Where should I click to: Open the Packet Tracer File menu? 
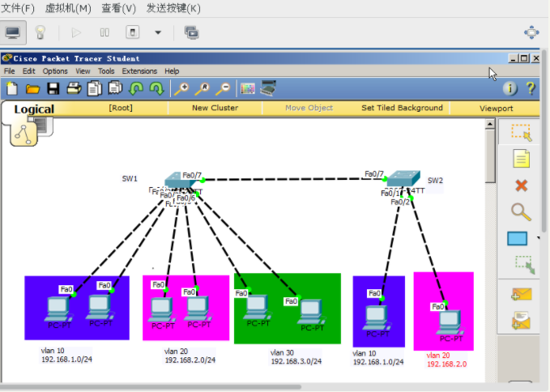(10, 71)
